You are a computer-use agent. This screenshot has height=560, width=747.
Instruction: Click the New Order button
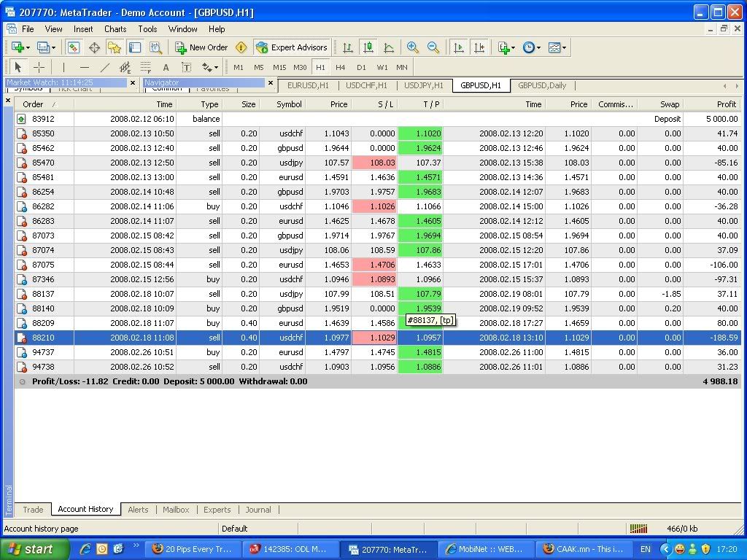click(202, 47)
